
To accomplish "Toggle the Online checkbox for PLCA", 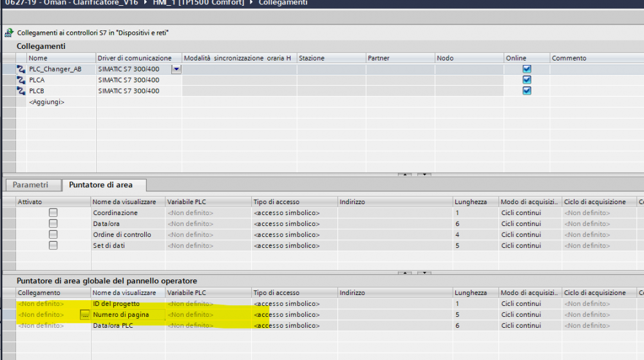I will pos(527,80).
